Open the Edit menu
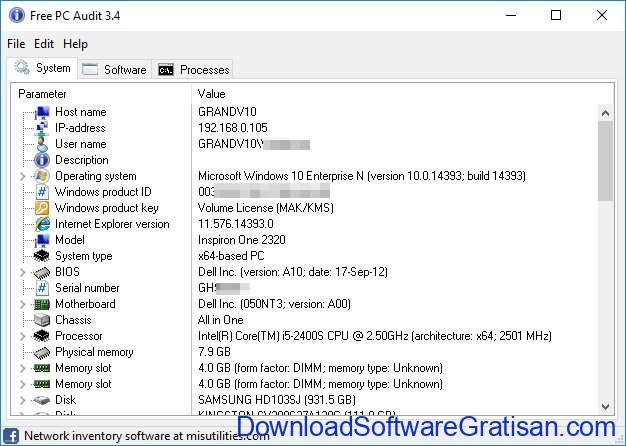 pyautogui.click(x=44, y=44)
